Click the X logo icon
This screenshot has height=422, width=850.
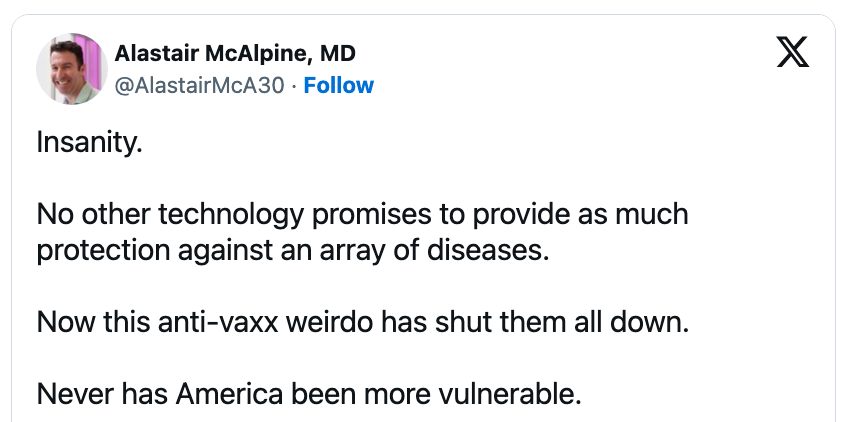point(792,53)
